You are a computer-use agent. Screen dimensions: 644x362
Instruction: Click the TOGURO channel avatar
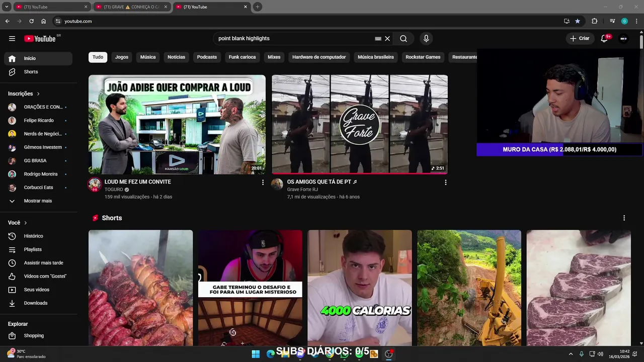(x=95, y=185)
